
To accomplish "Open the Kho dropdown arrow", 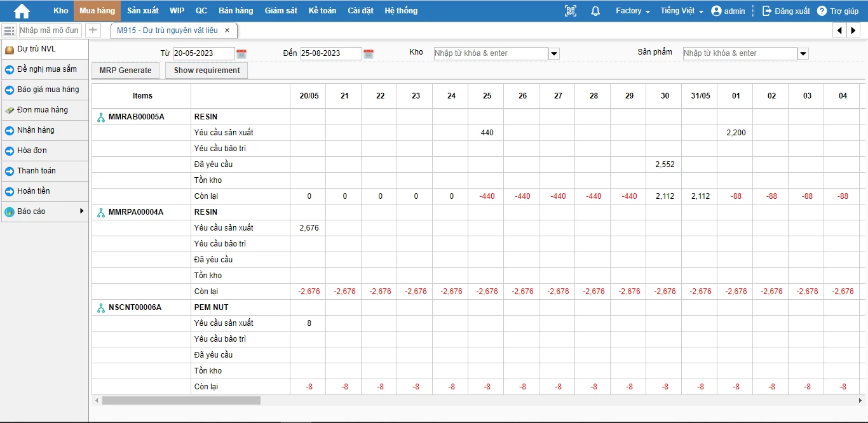I will (x=554, y=54).
